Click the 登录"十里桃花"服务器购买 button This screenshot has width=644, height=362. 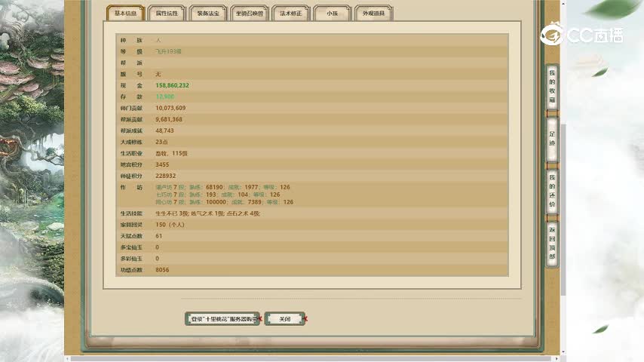point(222,319)
